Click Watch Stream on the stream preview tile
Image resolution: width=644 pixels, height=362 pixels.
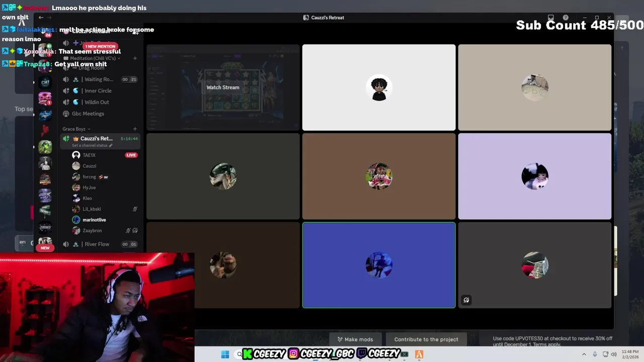223,87
